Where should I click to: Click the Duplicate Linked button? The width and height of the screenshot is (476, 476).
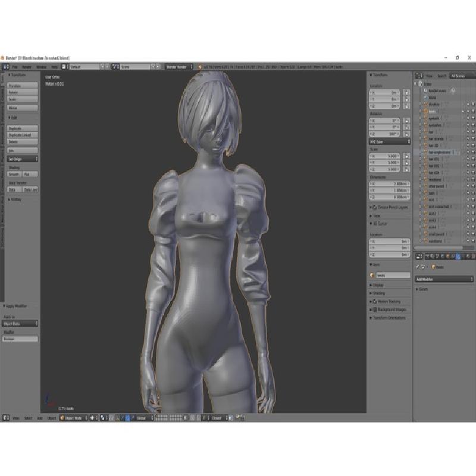click(23, 135)
